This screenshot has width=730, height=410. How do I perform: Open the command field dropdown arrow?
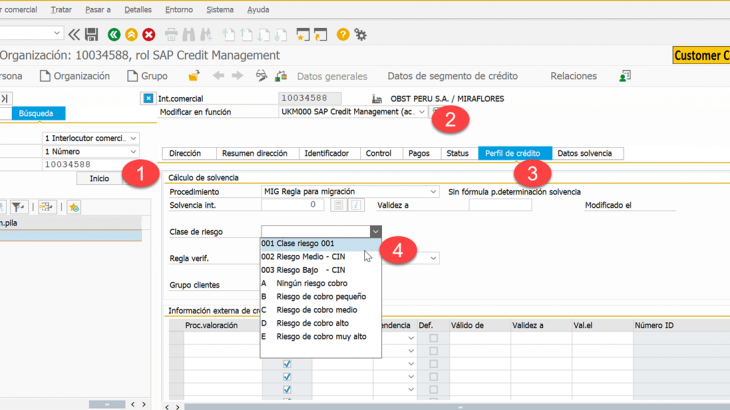[57, 33]
